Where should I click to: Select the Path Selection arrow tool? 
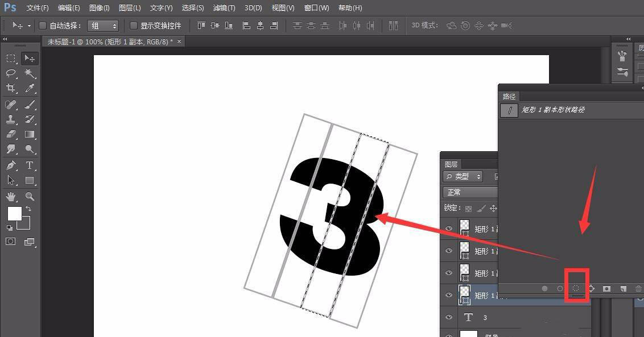[11, 180]
